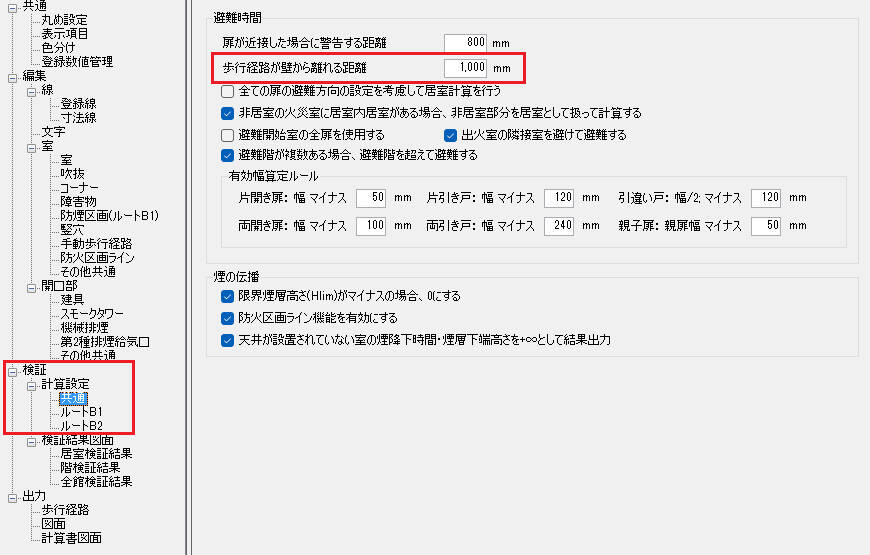Uncheck 出火室の隣接室を避けて避難する
The width and height of the screenshot is (870, 555).
[451, 135]
